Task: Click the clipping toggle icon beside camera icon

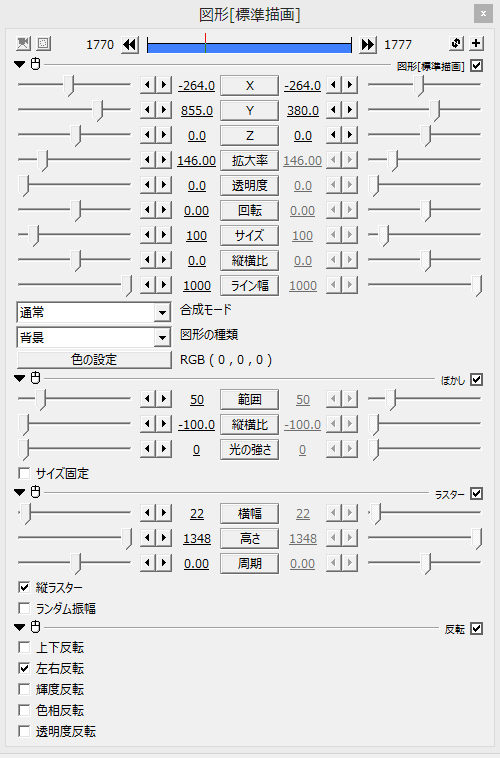Action: coord(44,44)
